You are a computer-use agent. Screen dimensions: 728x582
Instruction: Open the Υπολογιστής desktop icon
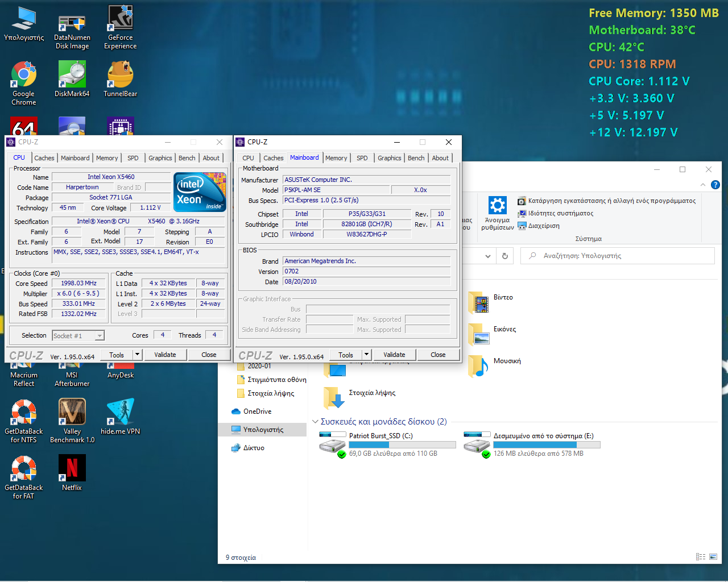coord(24,24)
